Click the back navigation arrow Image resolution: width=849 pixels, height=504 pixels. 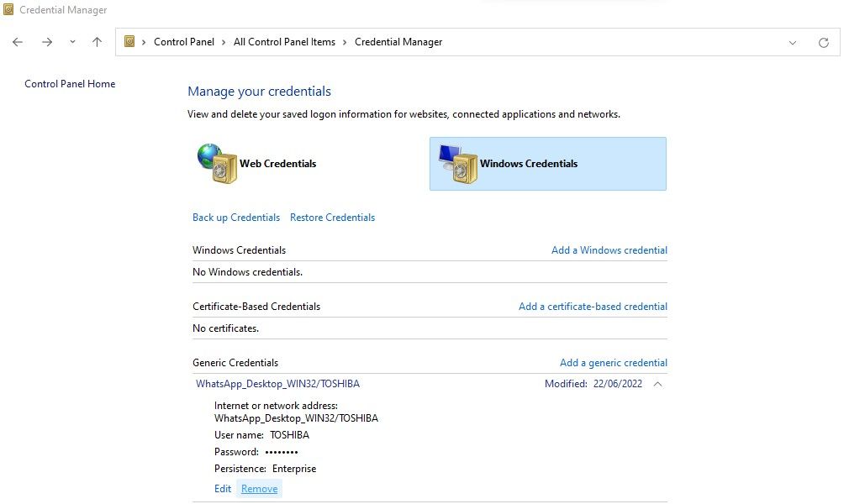17,41
